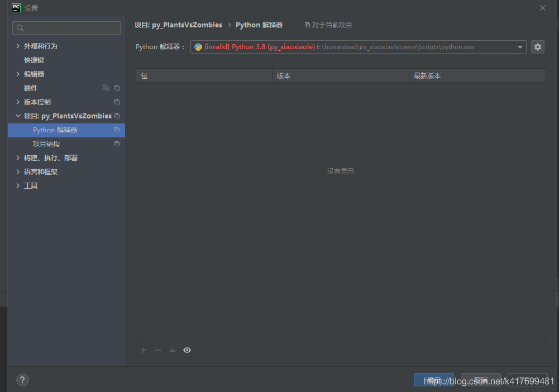Viewport: 559px width, 392px height.
Task: Click the upgrade package up-arrow icon
Action: (173, 350)
